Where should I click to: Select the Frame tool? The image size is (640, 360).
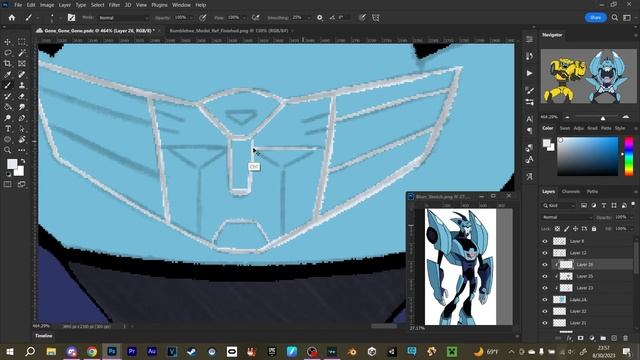coord(22,64)
